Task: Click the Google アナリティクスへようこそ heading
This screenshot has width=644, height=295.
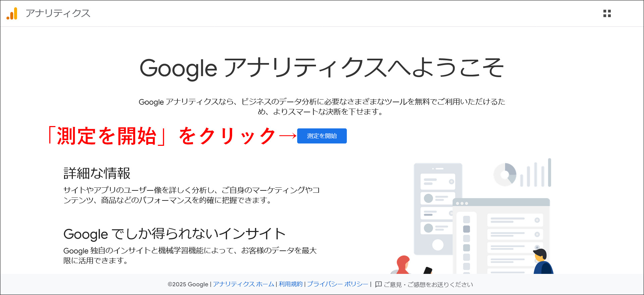Action: coord(322,69)
